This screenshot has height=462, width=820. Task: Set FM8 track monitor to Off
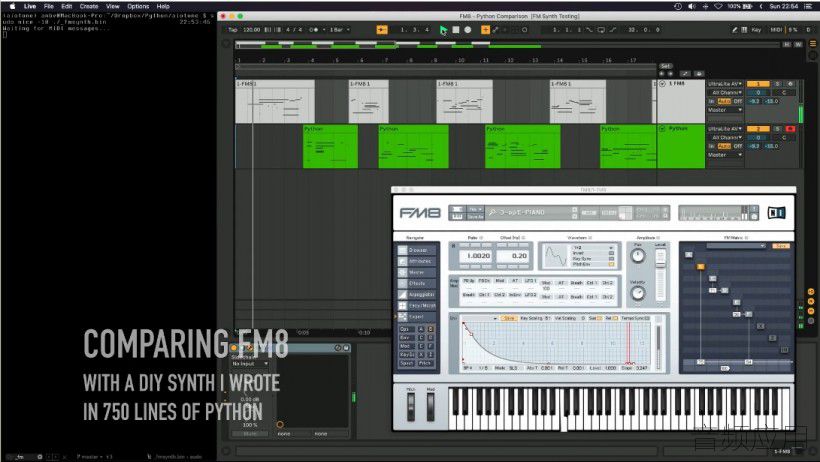pos(737,102)
